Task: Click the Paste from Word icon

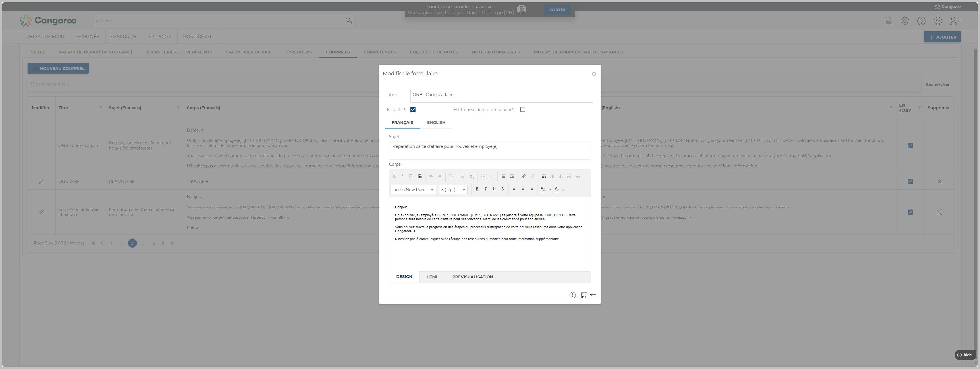Action: pos(420,176)
